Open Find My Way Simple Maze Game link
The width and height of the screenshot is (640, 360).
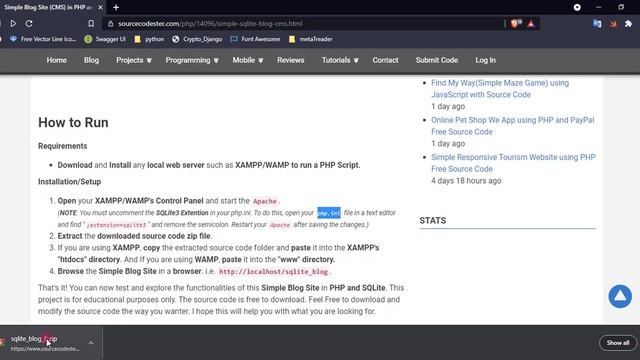(x=500, y=89)
